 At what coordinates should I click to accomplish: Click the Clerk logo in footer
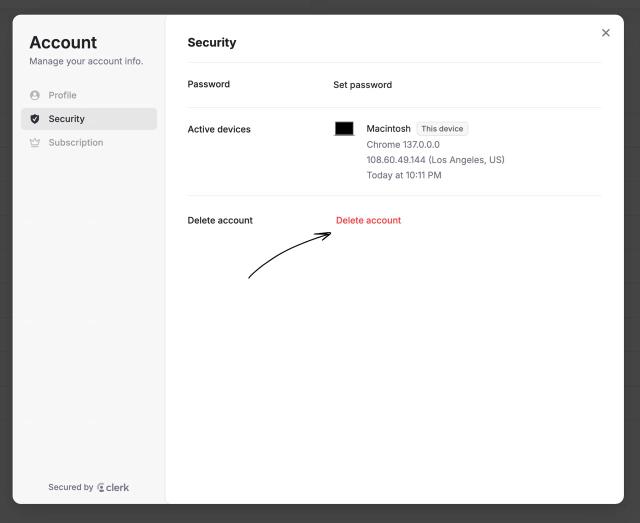[x=113, y=487]
